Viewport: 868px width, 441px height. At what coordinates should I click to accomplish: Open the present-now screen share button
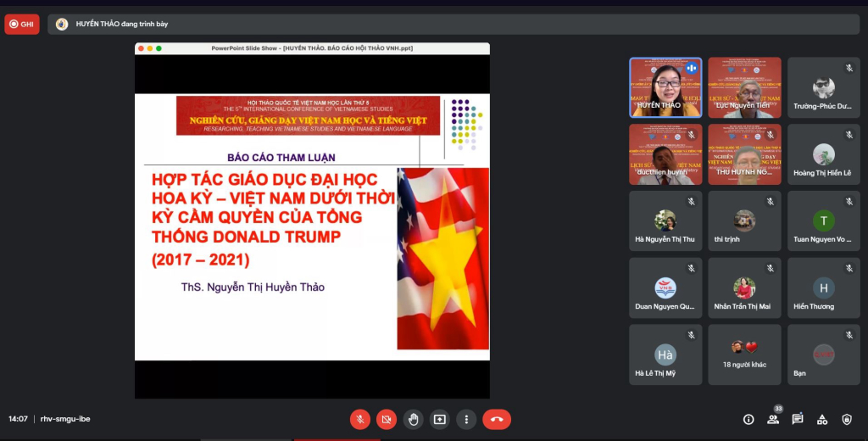[x=440, y=420]
